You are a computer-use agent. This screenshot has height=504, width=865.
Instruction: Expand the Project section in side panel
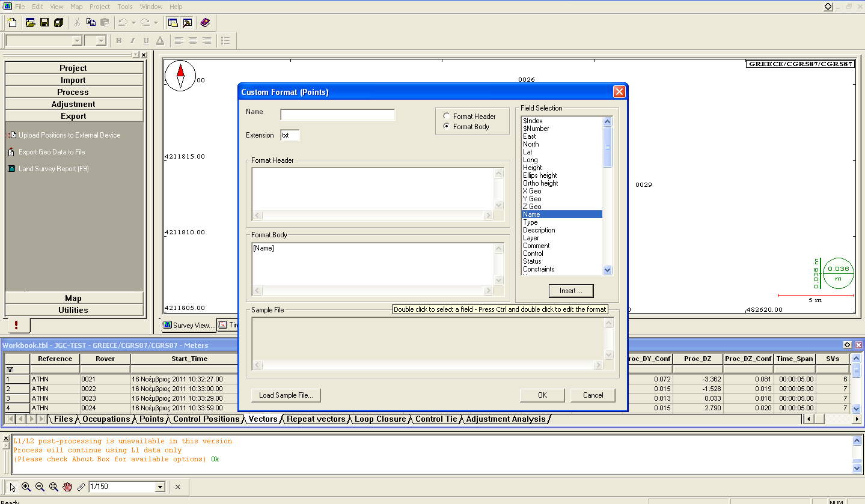73,68
